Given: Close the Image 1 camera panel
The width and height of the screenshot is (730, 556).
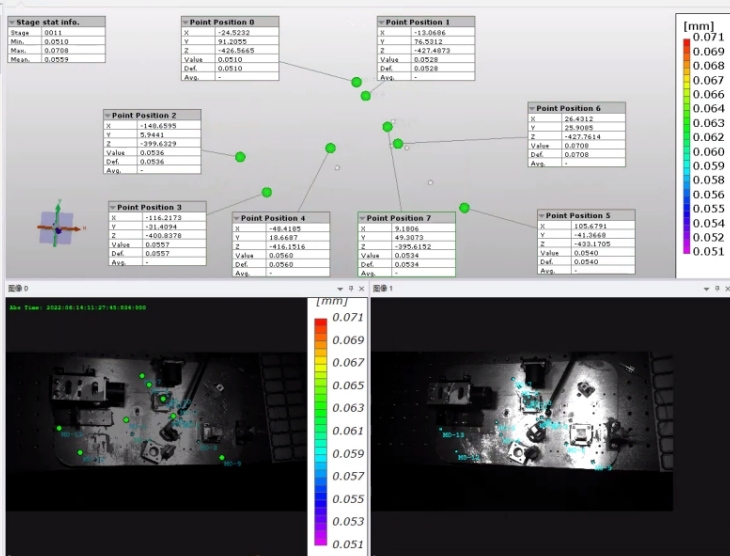Looking at the screenshot, I should [727, 288].
